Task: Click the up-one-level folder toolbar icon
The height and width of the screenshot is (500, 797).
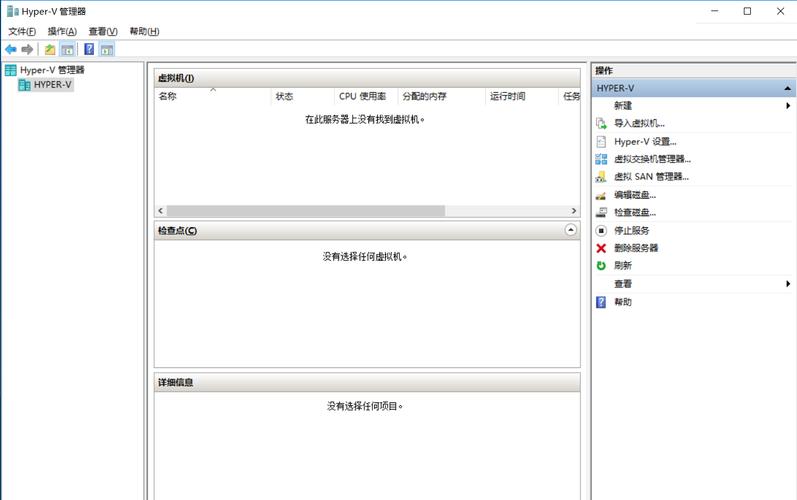Action: (50, 49)
